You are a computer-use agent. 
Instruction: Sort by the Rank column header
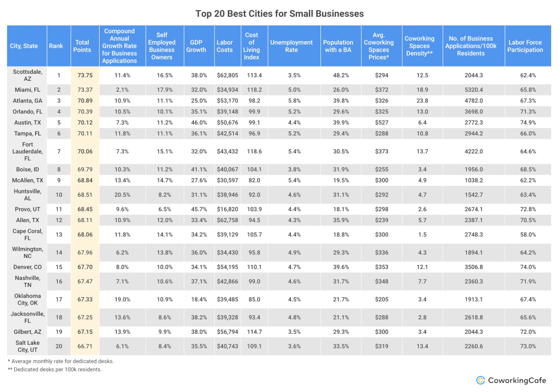[56, 46]
